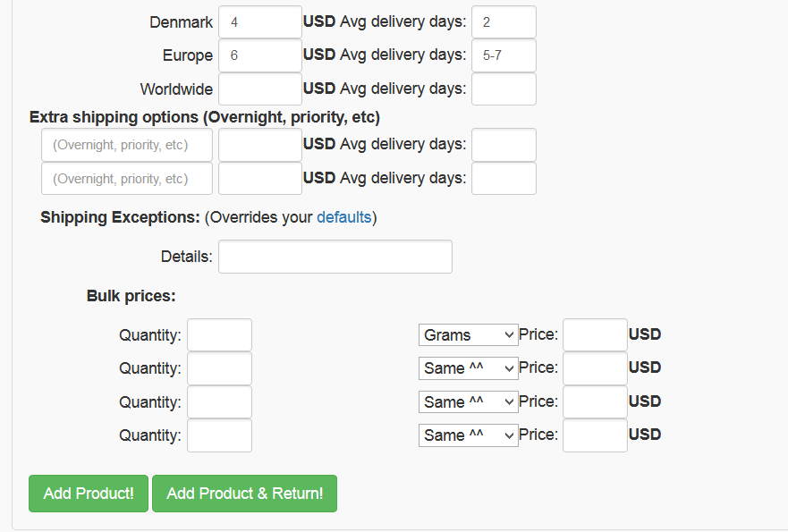Open the Grams unit dropdown
Image resolution: width=788 pixels, height=532 pixels.
[469, 334]
